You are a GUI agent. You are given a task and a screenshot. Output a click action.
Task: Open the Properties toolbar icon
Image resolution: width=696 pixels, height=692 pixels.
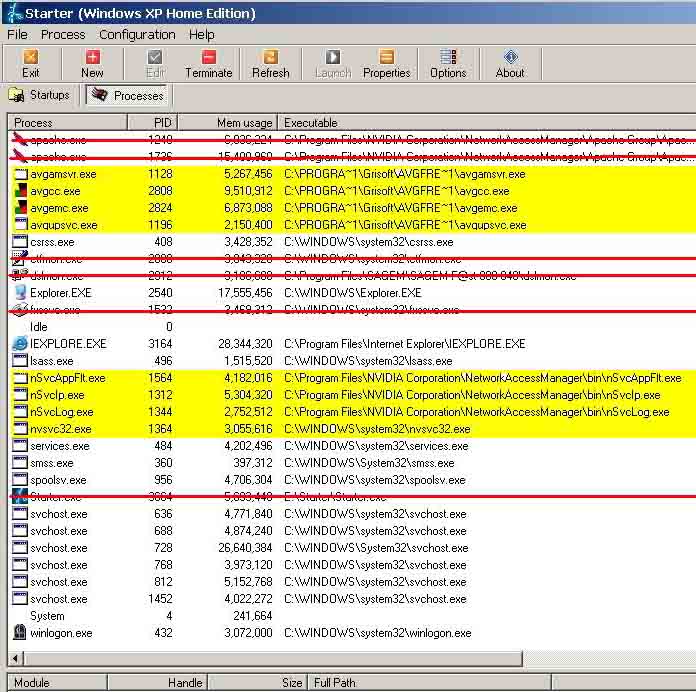click(386, 63)
